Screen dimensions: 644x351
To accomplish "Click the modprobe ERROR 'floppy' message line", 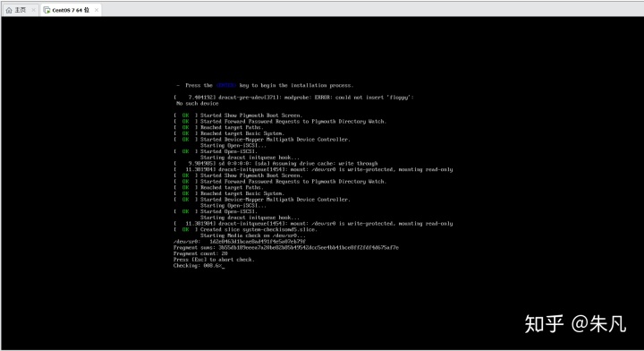I will [x=293, y=98].
